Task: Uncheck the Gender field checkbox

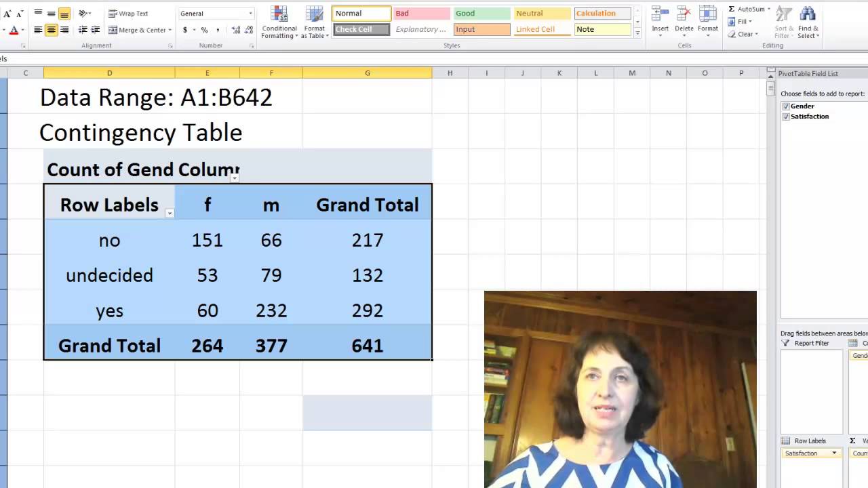Action: pyautogui.click(x=786, y=106)
